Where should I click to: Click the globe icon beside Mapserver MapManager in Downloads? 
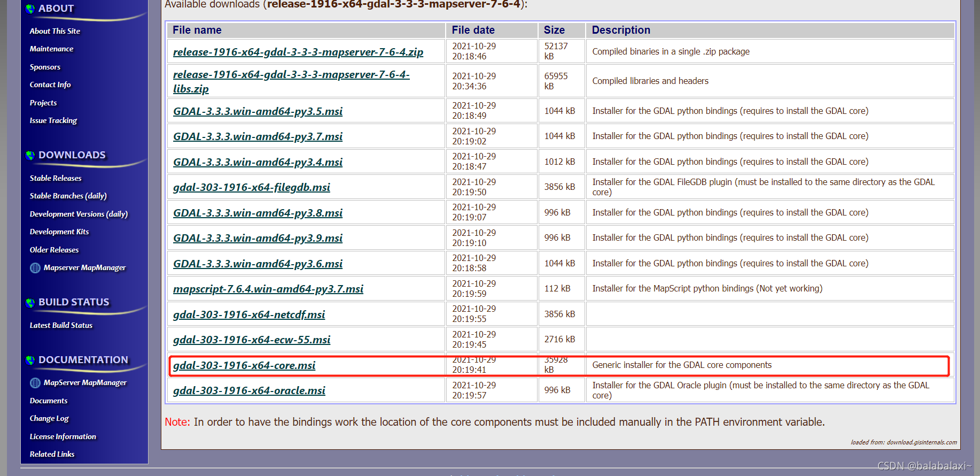click(35, 268)
